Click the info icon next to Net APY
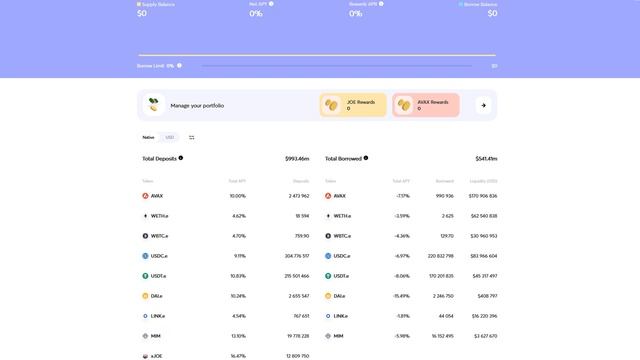640x360 pixels. pos(271,4)
